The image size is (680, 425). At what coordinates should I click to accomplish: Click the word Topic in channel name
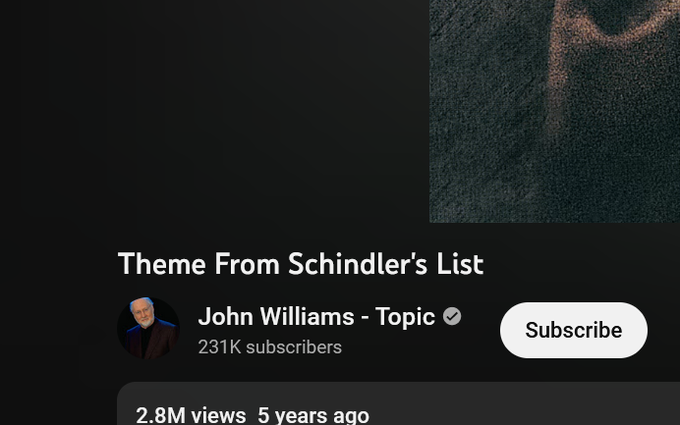click(405, 317)
